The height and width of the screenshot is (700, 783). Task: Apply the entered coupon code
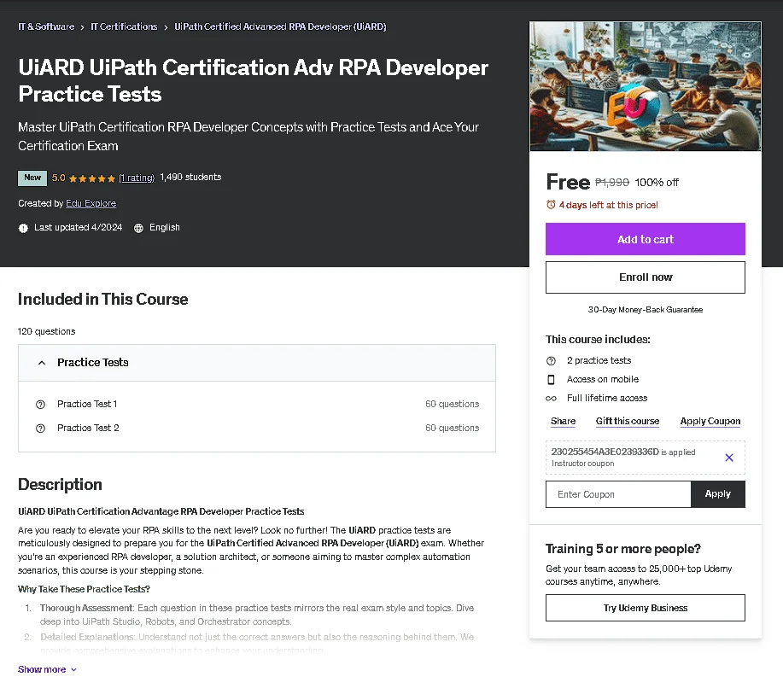(717, 494)
